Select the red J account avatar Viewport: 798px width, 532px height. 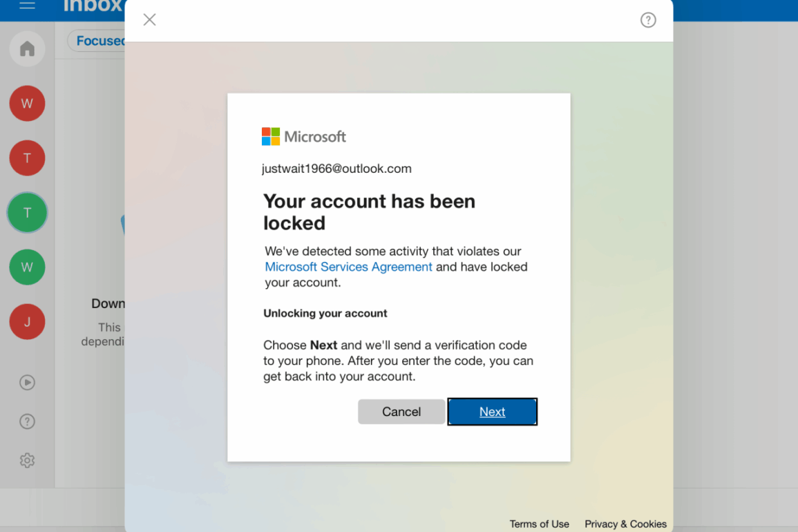click(x=27, y=322)
